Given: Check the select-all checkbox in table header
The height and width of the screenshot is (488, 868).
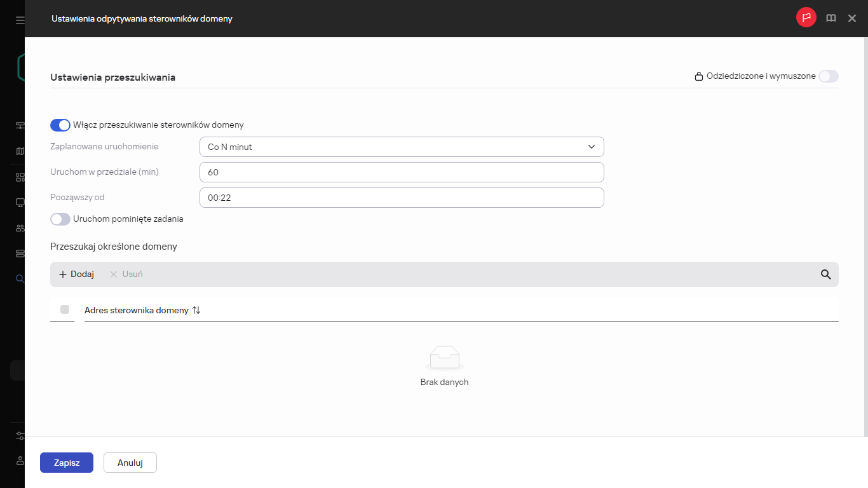Looking at the screenshot, I should (x=64, y=309).
